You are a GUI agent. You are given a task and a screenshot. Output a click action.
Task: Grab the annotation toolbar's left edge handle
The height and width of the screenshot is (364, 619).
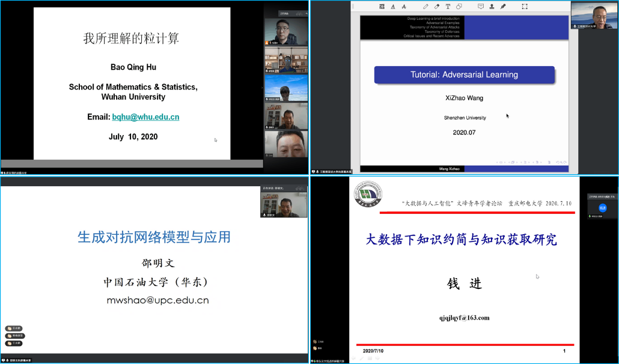point(354,7)
